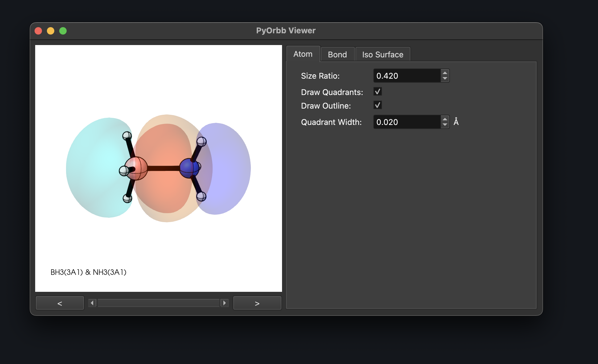
Task: Select the Atom tab
Action: click(303, 54)
